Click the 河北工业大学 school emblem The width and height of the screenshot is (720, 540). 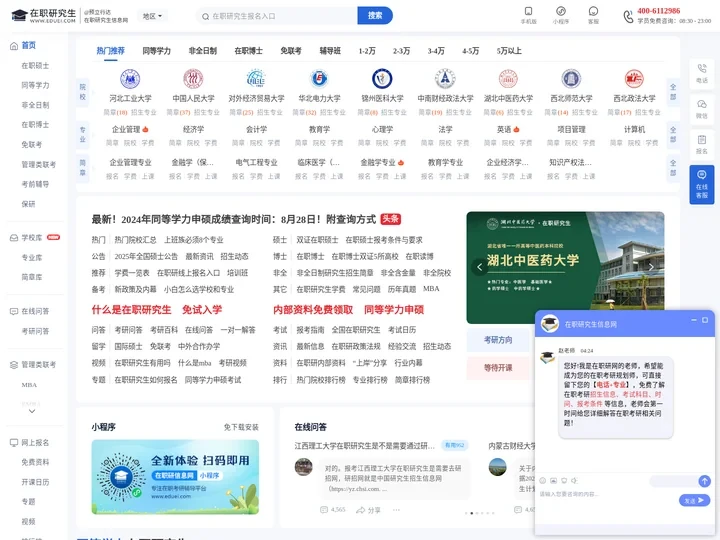click(x=130, y=79)
